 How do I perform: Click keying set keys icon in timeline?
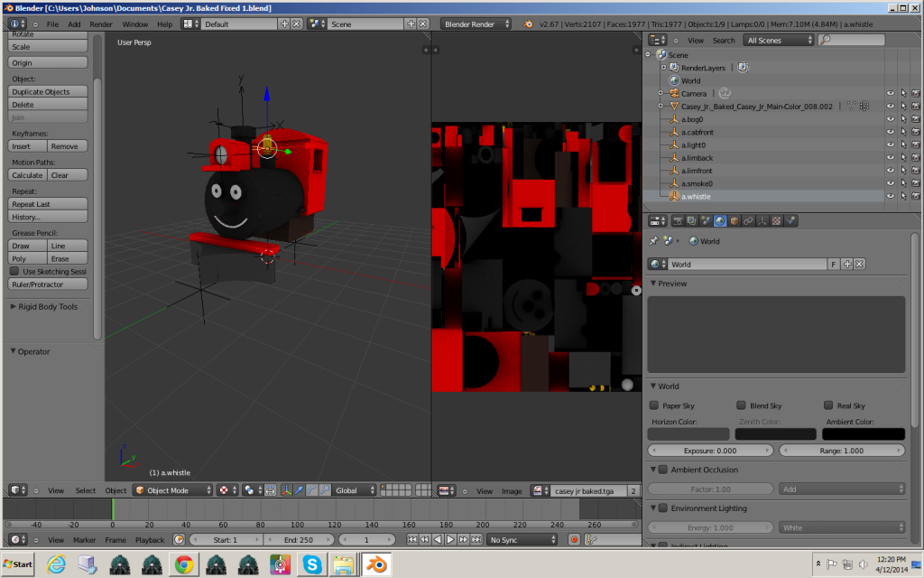(592, 540)
